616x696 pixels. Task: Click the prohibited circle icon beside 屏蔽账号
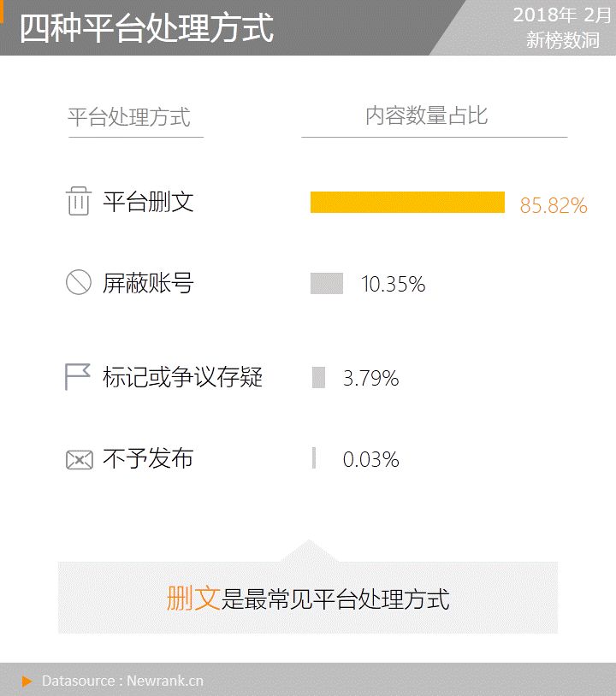pyautogui.click(x=79, y=282)
